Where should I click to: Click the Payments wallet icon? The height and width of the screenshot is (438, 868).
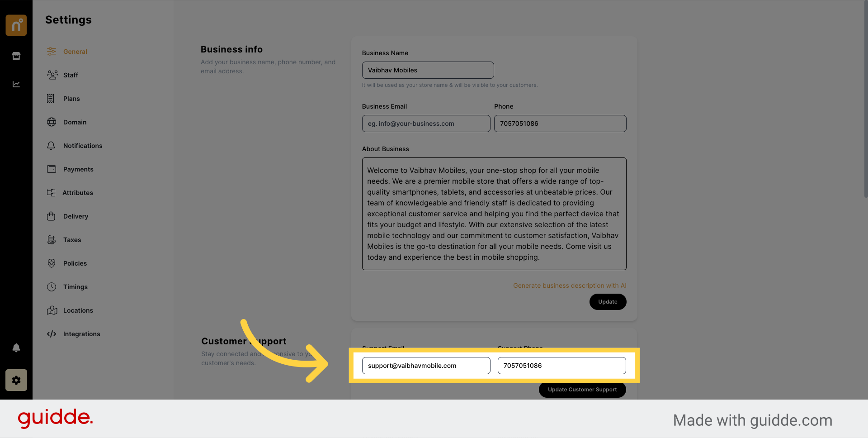[x=52, y=169]
